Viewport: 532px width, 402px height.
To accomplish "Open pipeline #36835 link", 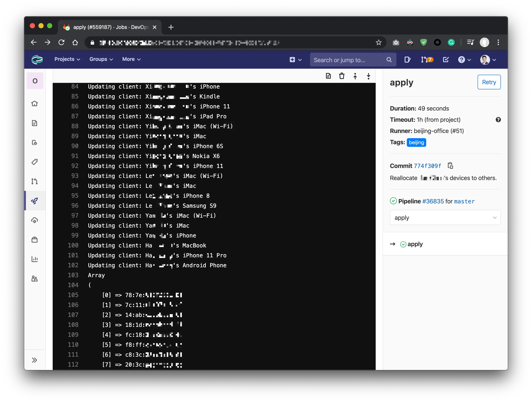I will coord(433,201).
